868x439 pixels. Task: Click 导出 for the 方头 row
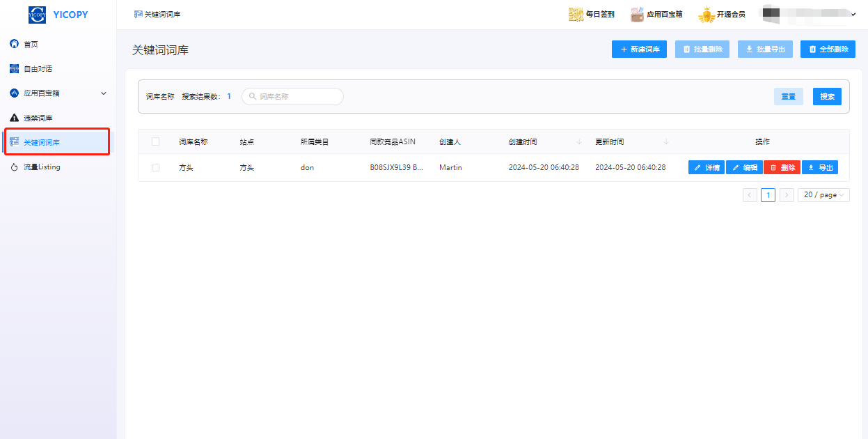(x=820, y=167)
